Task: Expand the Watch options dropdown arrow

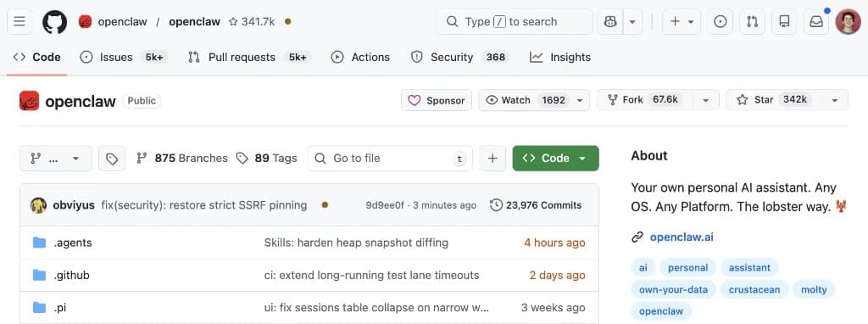Action: [580, 100]
